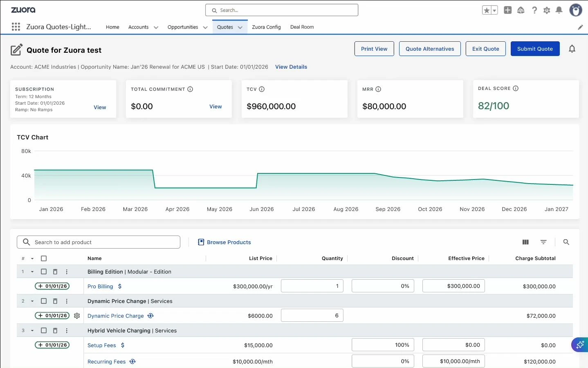Click Browse Products
The width and height of the screenshot is (588, 368).
224,242
